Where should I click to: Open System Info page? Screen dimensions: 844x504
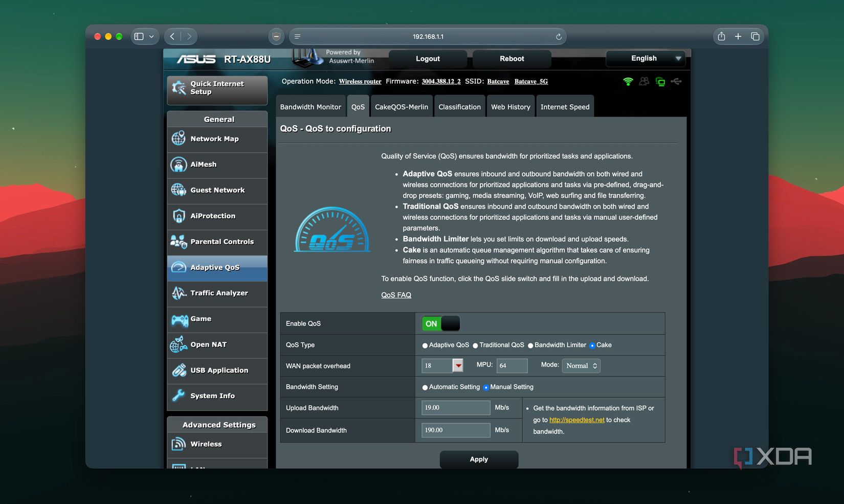217,396
